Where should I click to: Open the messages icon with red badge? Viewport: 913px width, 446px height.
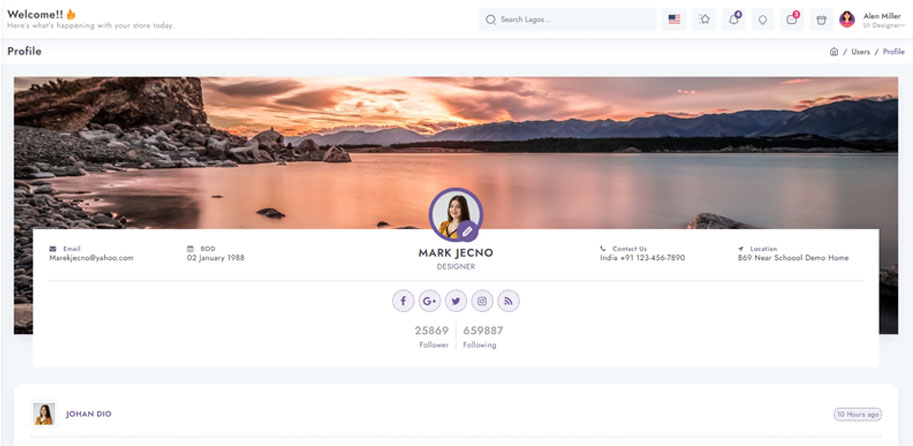pos(792,19)
